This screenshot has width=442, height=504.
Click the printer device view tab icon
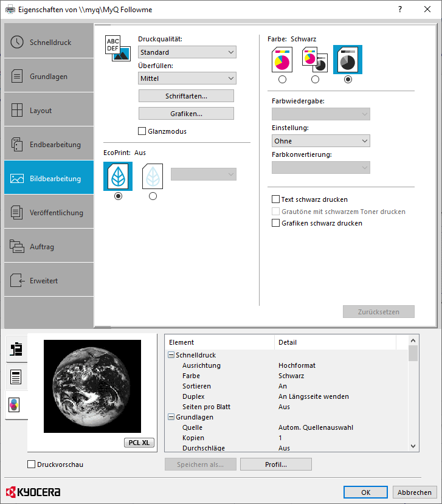click(x=16, y=349)
